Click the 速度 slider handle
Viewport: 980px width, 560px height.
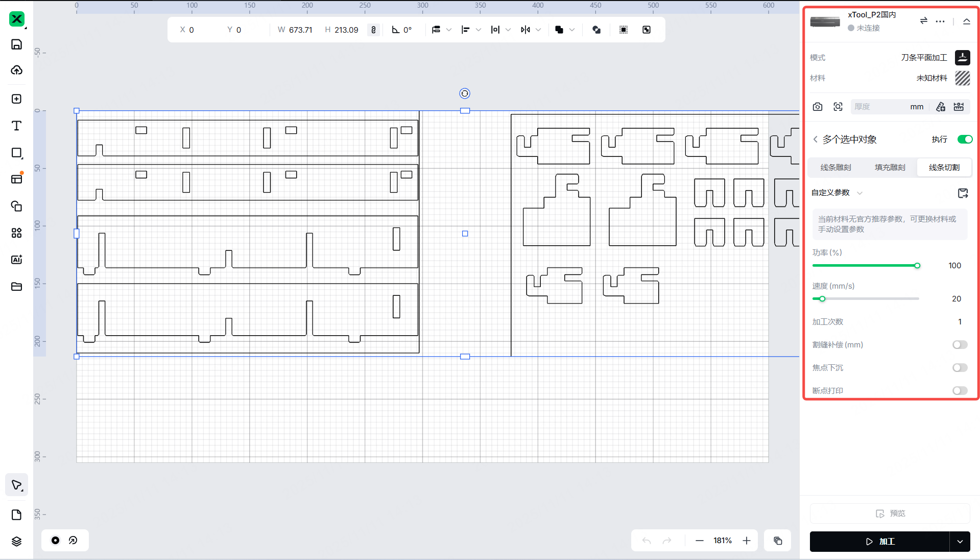point(822,299)
